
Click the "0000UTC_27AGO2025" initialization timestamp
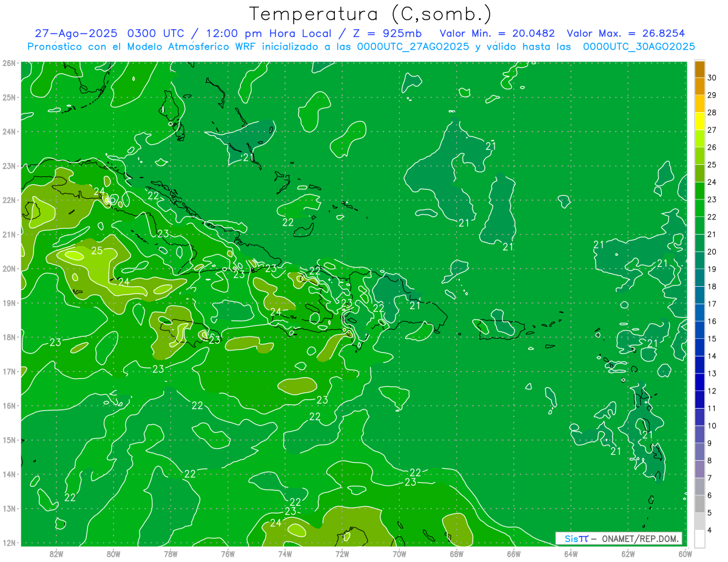pyautogui.click(x=413, y=47)
